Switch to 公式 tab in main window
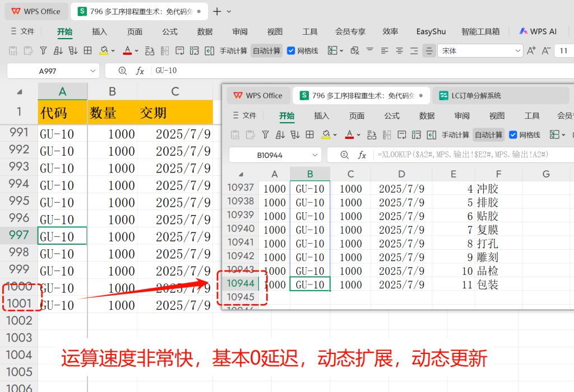Viewport: 574px width, 392px height. click(x=169, y=32)
